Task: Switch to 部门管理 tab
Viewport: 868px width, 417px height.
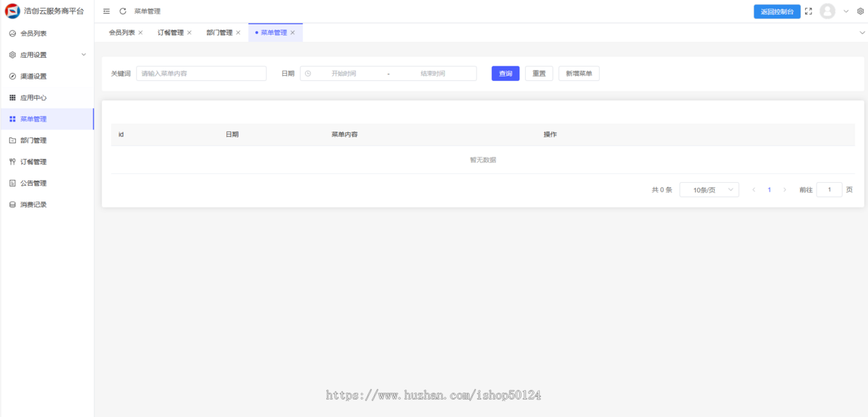Action: (219, 33)
